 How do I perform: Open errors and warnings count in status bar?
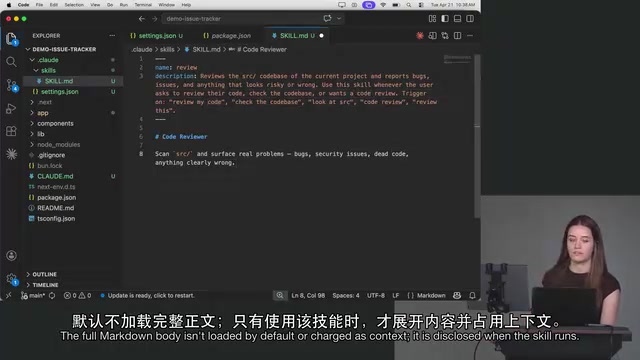coord(78,296)
